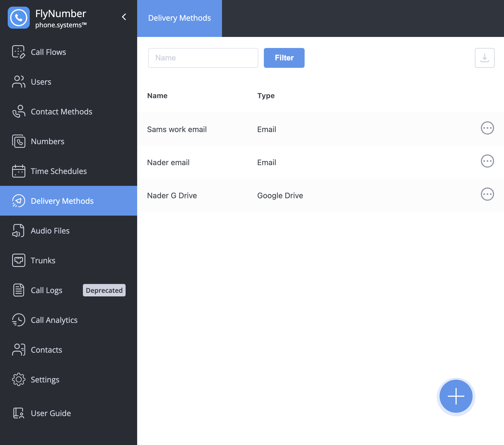This screenshot has height=445, width=504.
Task: Click Email type for Nader email
Action: (x=267, y=162)
